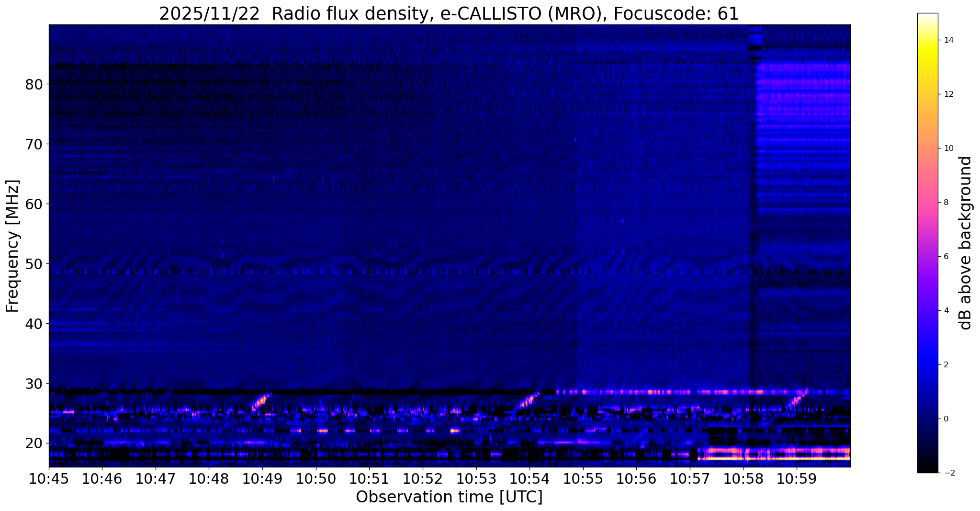This screenshot has height=511, width=980.
Task: Select the 10:58 time tick label
Action: [x=743, y=479]
